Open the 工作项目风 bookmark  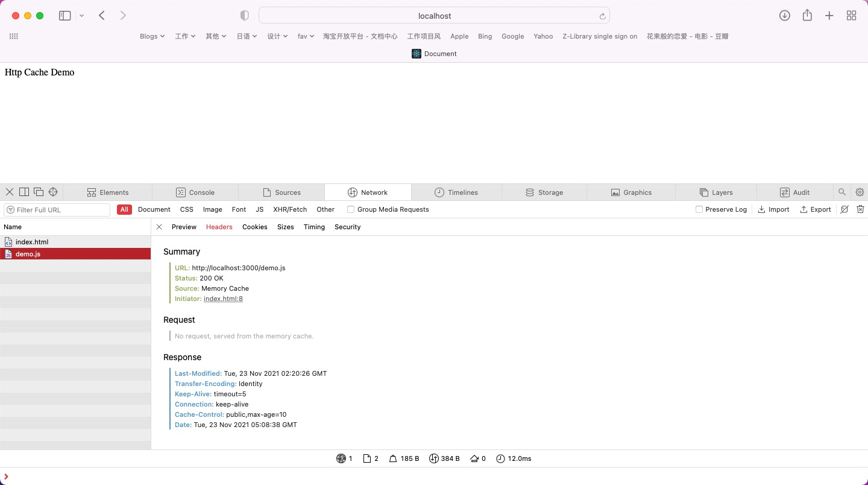tap(424, 36)
